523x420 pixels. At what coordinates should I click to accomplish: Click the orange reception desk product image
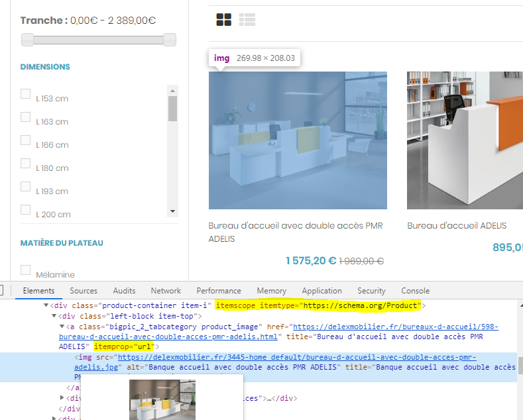[465, 140]
